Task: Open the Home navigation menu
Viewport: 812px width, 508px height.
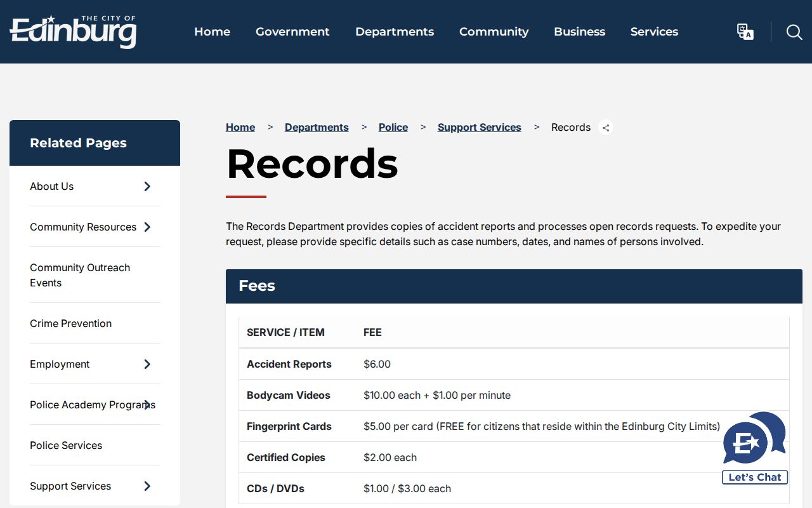Action: click(212, 32)
